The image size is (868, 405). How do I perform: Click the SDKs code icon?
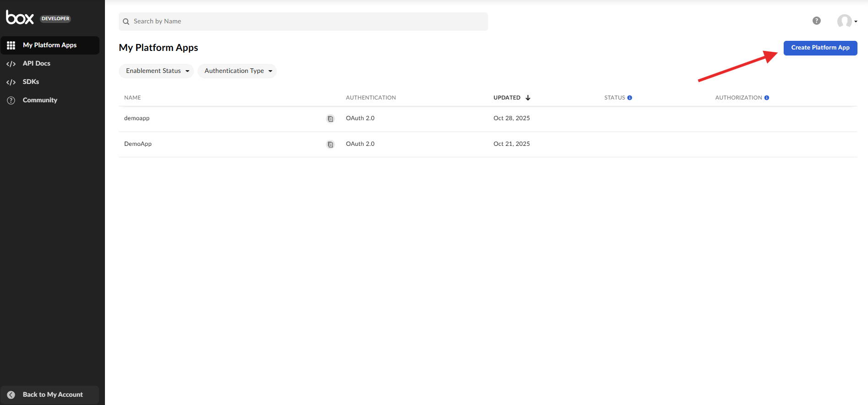[11, 82]
